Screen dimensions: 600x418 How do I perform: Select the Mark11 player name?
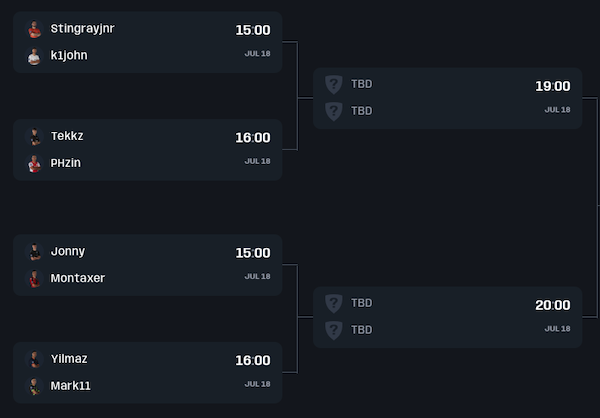pos(70,386)
